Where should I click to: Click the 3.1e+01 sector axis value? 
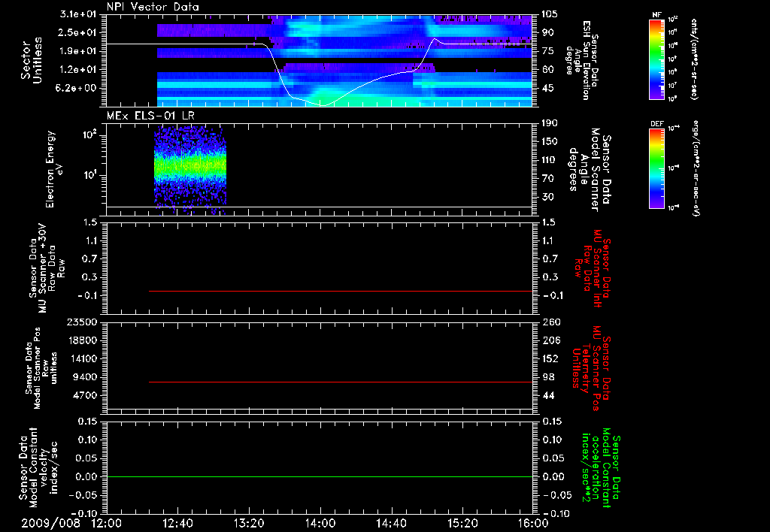[x=78, y=14]
